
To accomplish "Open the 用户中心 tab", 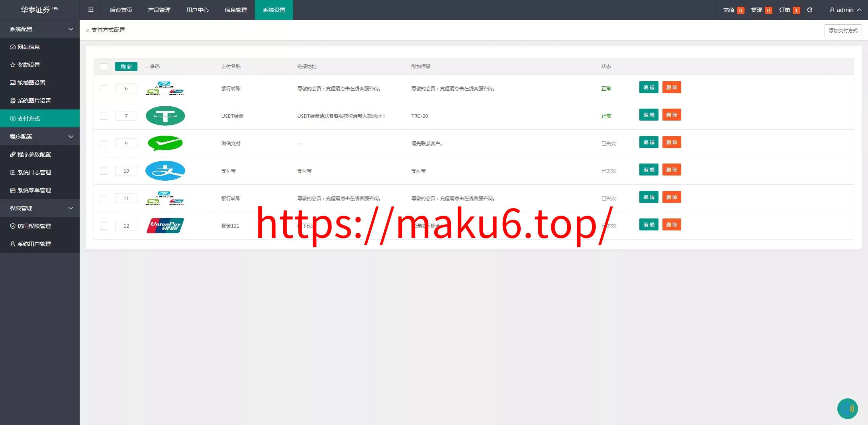I will click(x=198, y=10).
